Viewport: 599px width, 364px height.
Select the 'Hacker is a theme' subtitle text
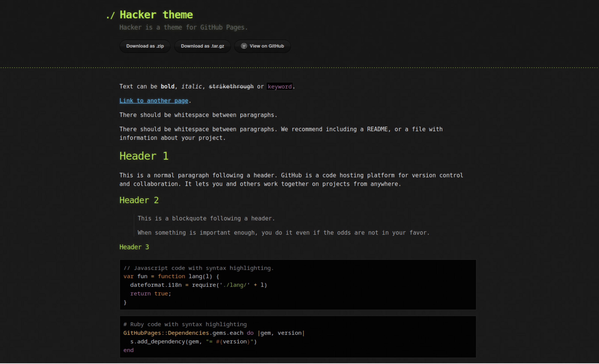click(x=183, y=27)
